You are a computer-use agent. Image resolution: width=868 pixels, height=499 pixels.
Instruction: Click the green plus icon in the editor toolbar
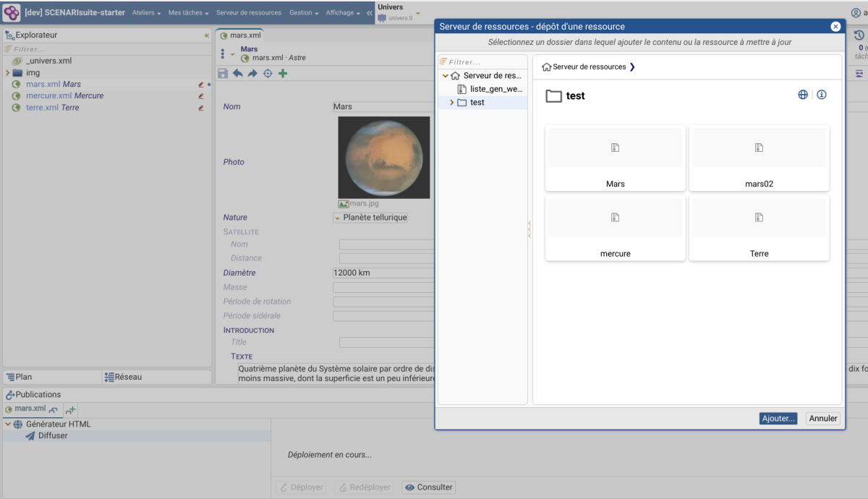pyautogui.click(x=283, y=74)
